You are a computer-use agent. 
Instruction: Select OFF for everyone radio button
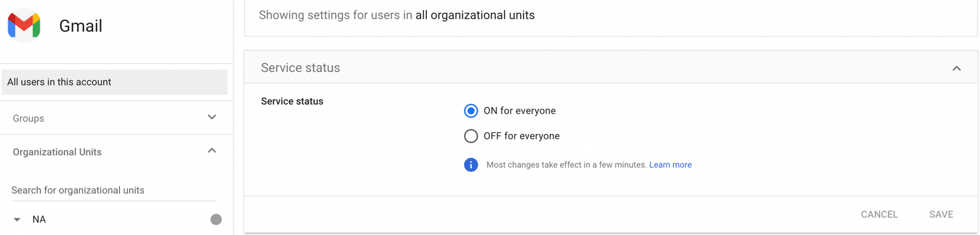470,136
